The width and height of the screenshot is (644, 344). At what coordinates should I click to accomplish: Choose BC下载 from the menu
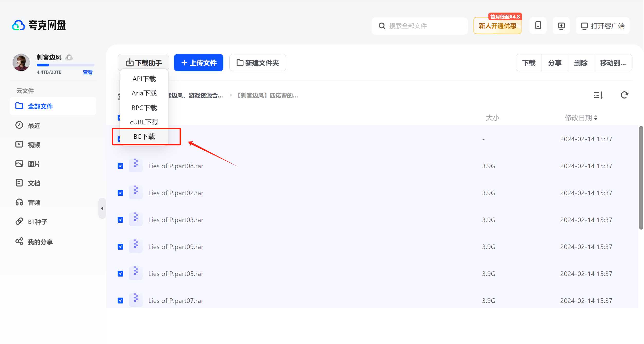(144, 136)
